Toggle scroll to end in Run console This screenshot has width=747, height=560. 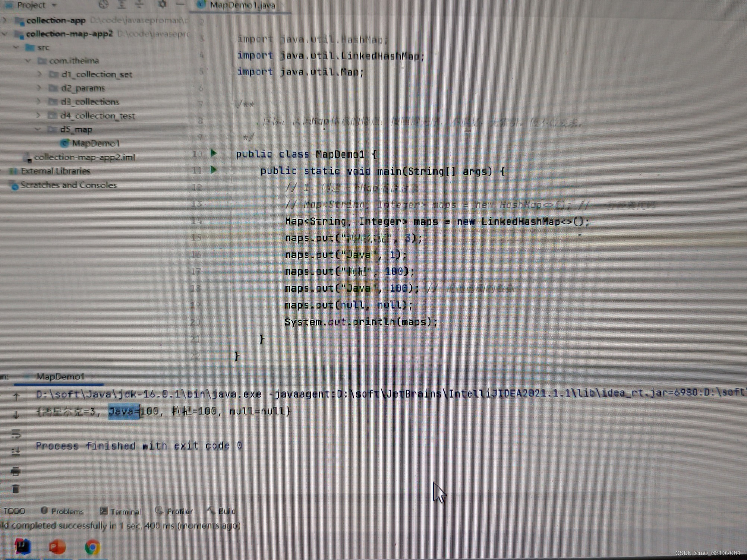point(16,452)
